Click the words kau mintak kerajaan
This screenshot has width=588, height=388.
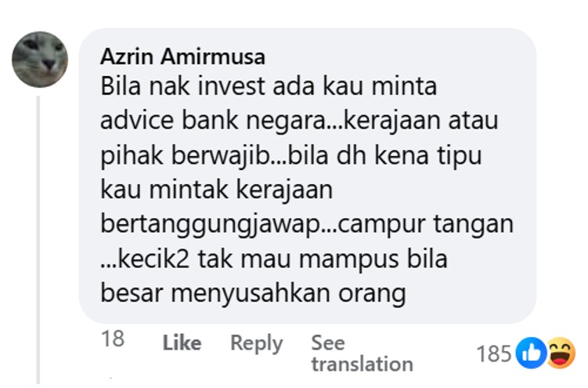(x=216, y=190)
